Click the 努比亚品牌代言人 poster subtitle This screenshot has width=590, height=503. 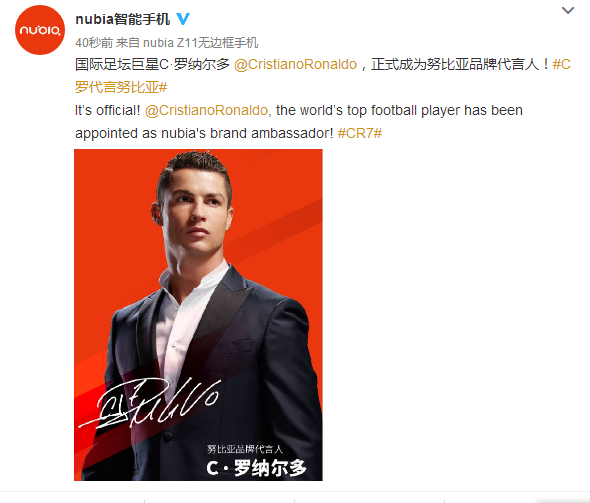(245, 449)
